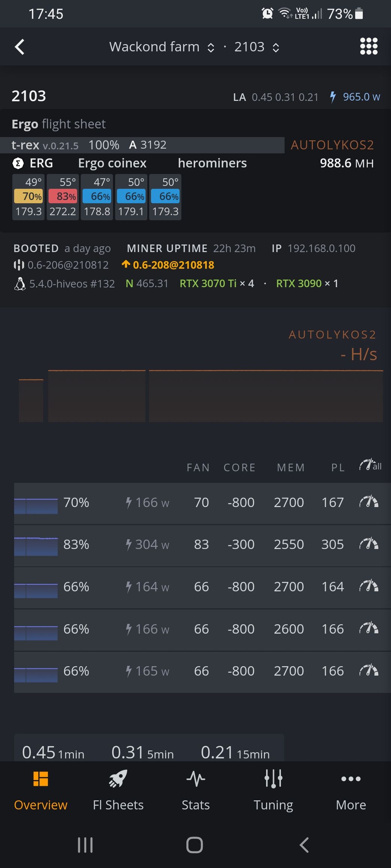Screen dimensions: 391x868
Task: Expand the 2103 worker selector
Action: [257, 47]
